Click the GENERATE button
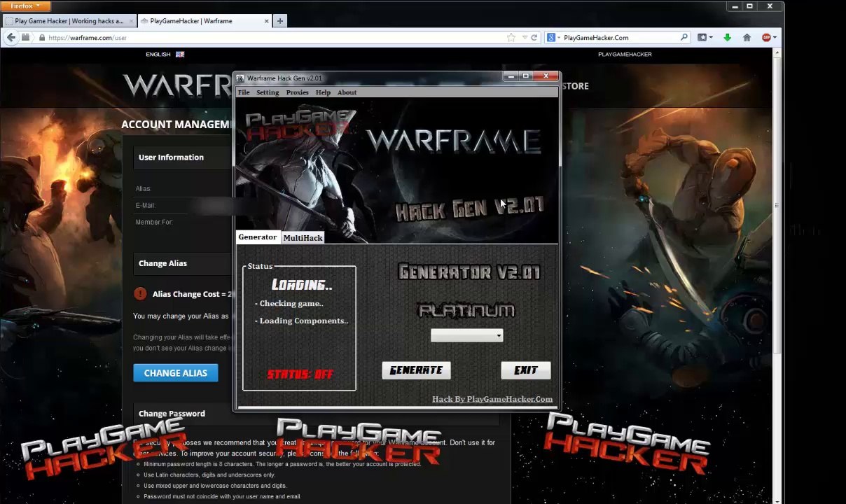 [416, 370]
